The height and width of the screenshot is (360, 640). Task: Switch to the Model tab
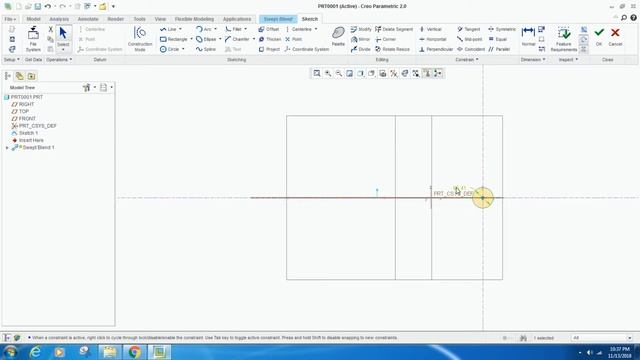point(33,19)
